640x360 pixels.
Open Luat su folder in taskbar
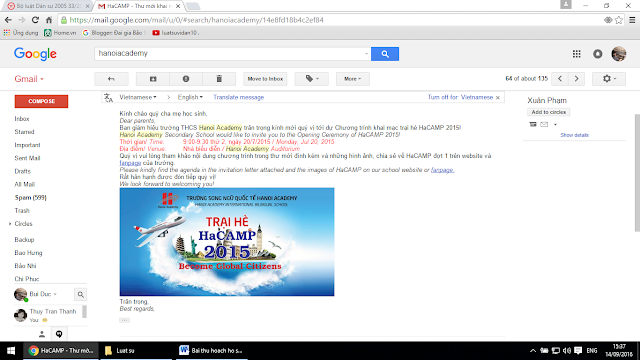(136, 351)
